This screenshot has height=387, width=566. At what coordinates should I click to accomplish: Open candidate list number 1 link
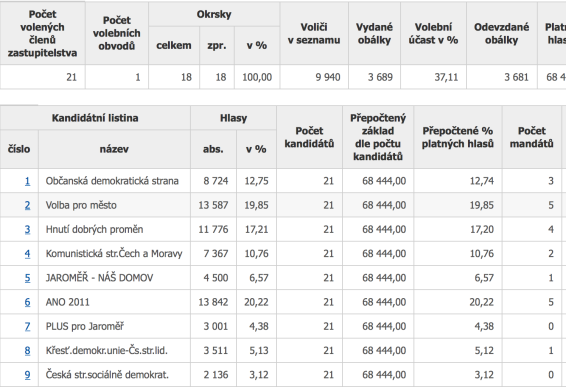pyautogui.click(x=27, y=181)
